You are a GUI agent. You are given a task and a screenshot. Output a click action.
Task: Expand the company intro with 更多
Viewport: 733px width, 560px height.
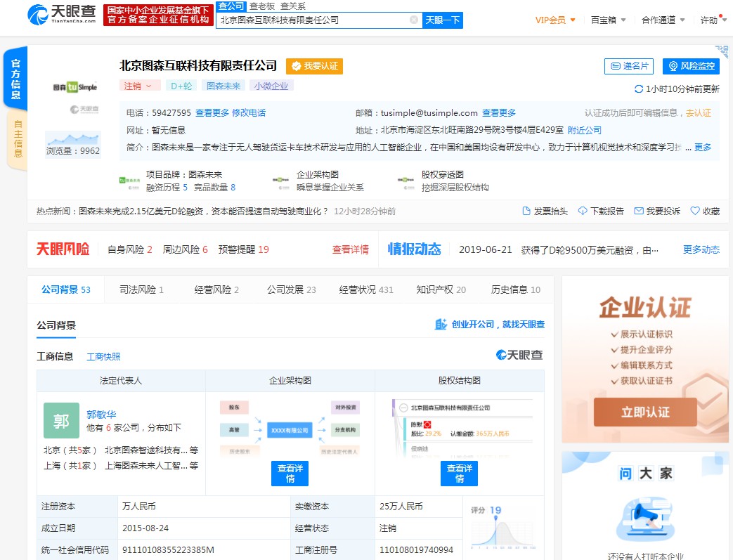[702, 148]
